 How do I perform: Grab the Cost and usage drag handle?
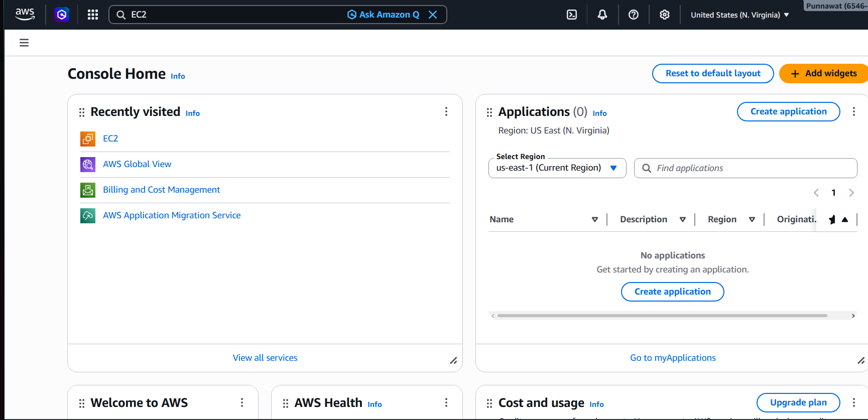[489, 403]
